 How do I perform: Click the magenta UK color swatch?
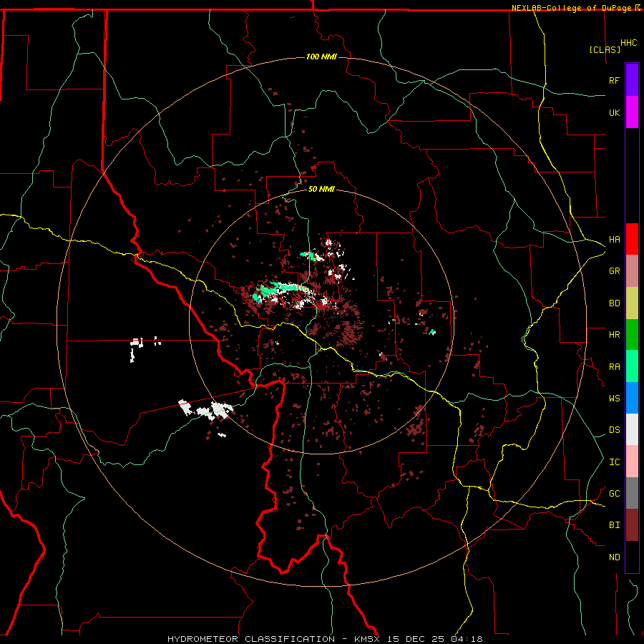tap(632, 112)
